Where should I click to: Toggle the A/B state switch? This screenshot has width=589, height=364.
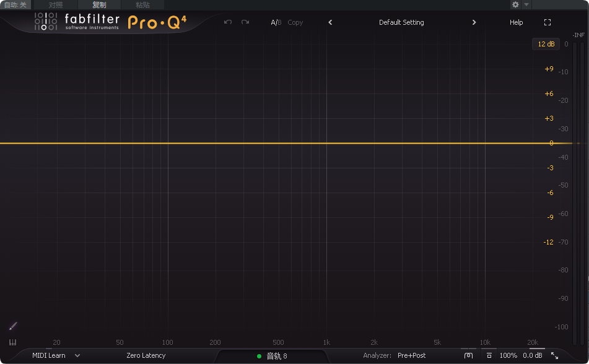coord(276,22)
